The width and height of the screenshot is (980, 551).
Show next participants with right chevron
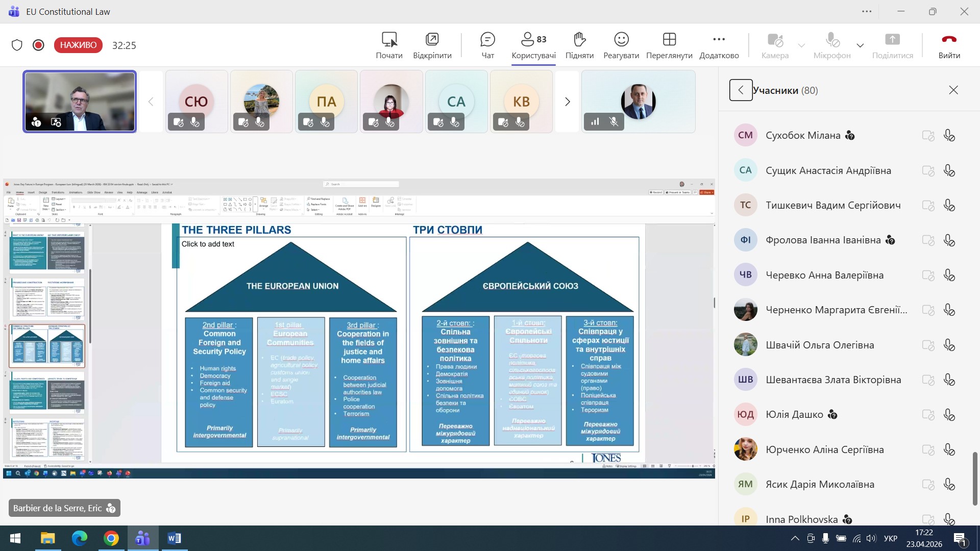(x=567, y=102)
